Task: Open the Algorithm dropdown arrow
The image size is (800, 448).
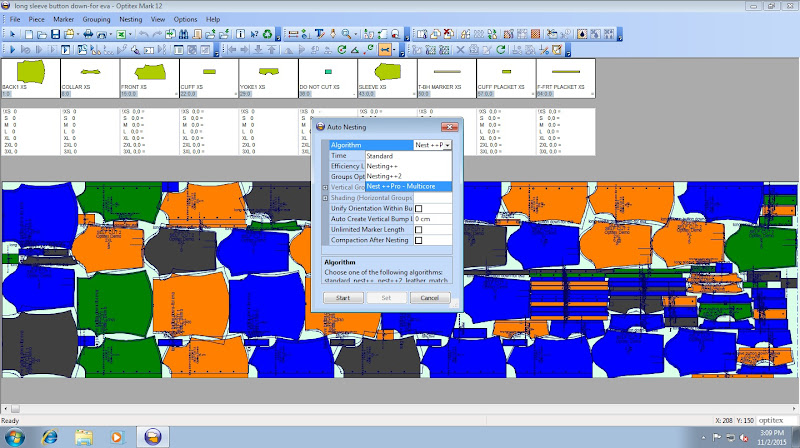Action: (x=447, y=145)
